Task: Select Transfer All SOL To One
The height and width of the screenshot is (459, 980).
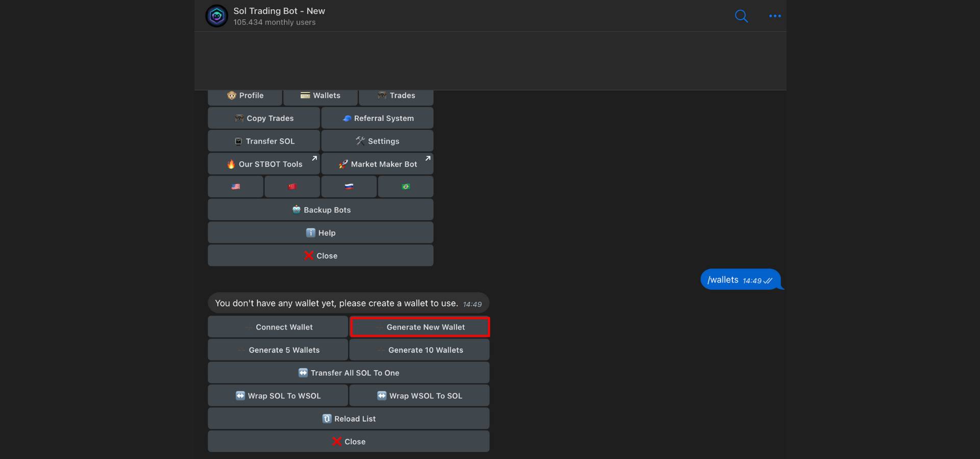Action: point(349,373)
